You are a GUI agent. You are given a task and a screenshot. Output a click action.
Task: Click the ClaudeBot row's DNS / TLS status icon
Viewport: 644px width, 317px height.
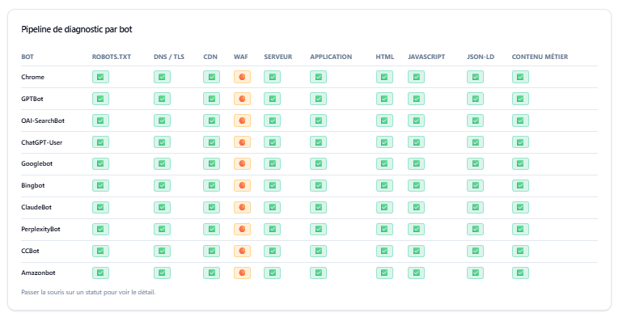click(163, 207)
